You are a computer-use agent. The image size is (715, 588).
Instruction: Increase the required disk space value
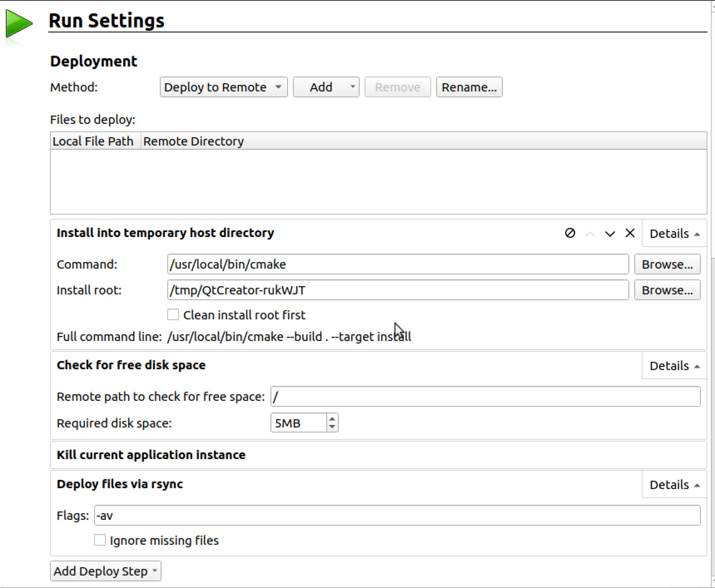[x=332, y=419]
